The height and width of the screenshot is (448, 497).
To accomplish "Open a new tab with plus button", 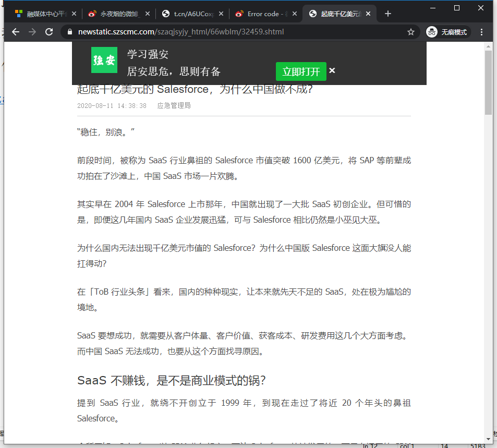I will 387,14.
